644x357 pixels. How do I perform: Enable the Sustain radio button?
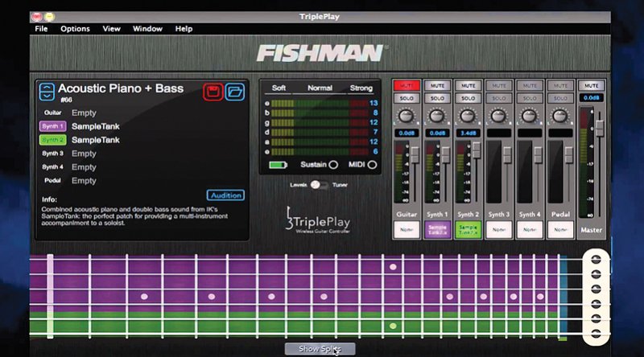333,165
